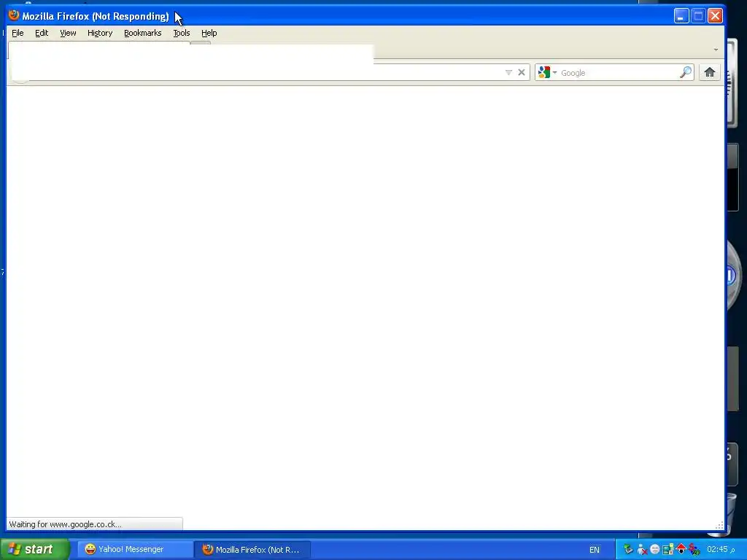The width and height of the screenshot is (747, 560).
Task: Expand the search engine selector arrow
Action: 554,73
